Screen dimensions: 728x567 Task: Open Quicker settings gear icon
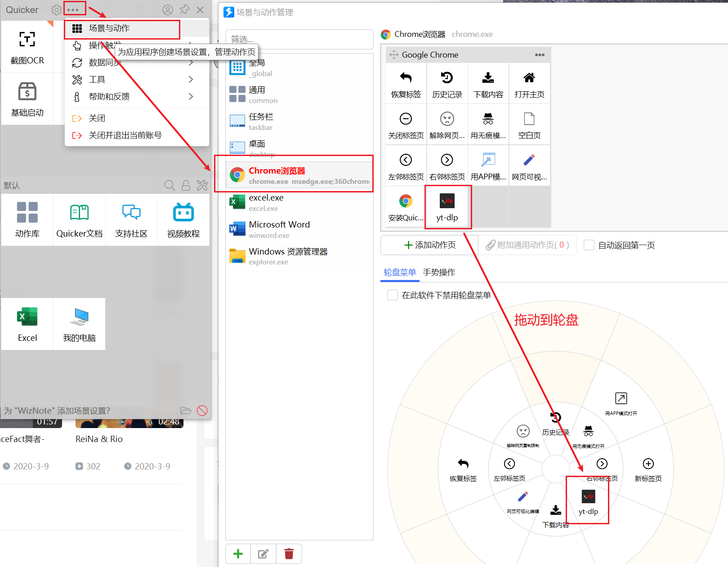[x=56, y=9]
